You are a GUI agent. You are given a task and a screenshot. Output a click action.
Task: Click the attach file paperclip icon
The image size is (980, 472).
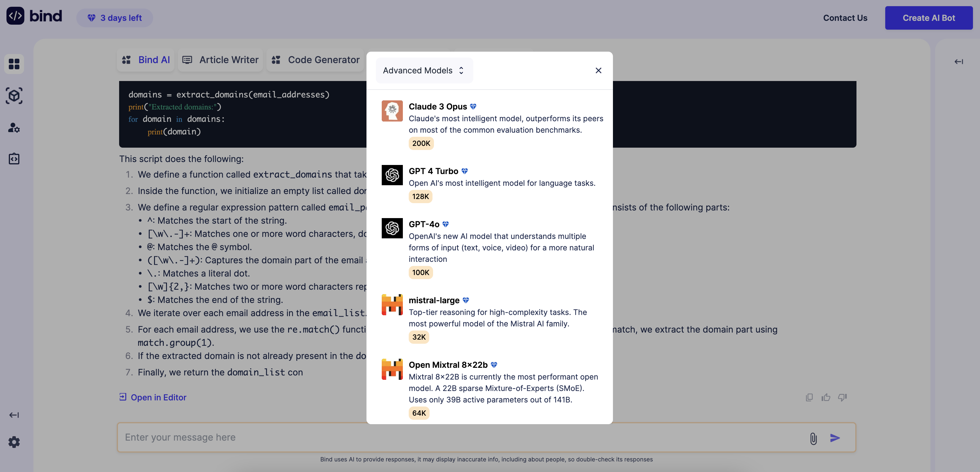pos(813,438)
